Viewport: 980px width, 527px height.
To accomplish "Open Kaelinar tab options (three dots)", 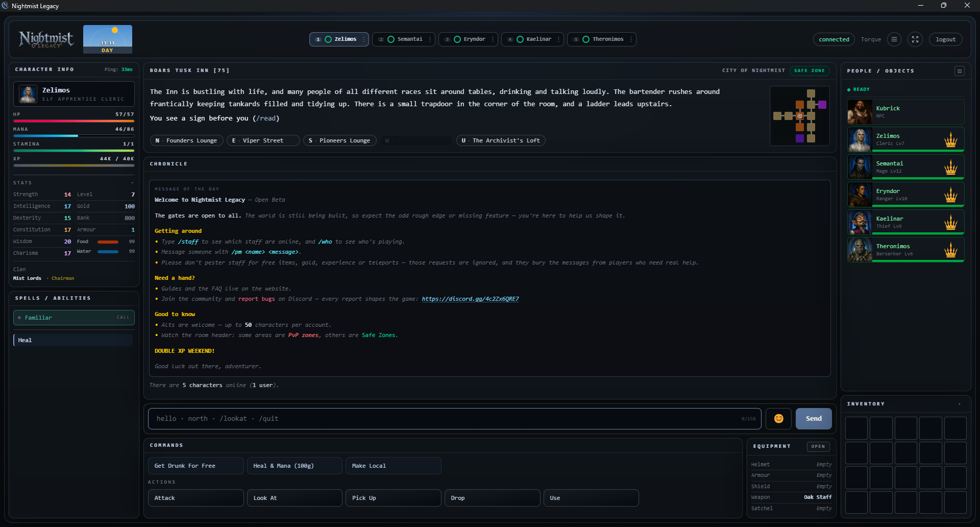I will [x=558, y=39].
